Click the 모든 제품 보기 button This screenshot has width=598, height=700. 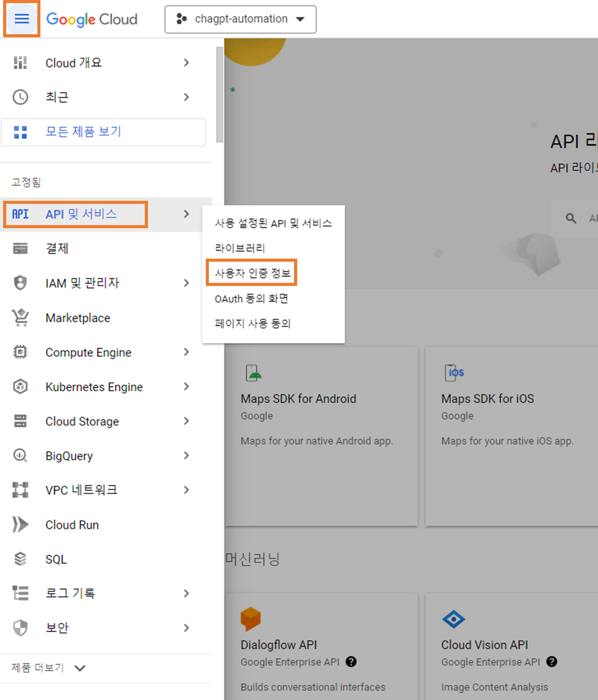(x=104, y=132)
